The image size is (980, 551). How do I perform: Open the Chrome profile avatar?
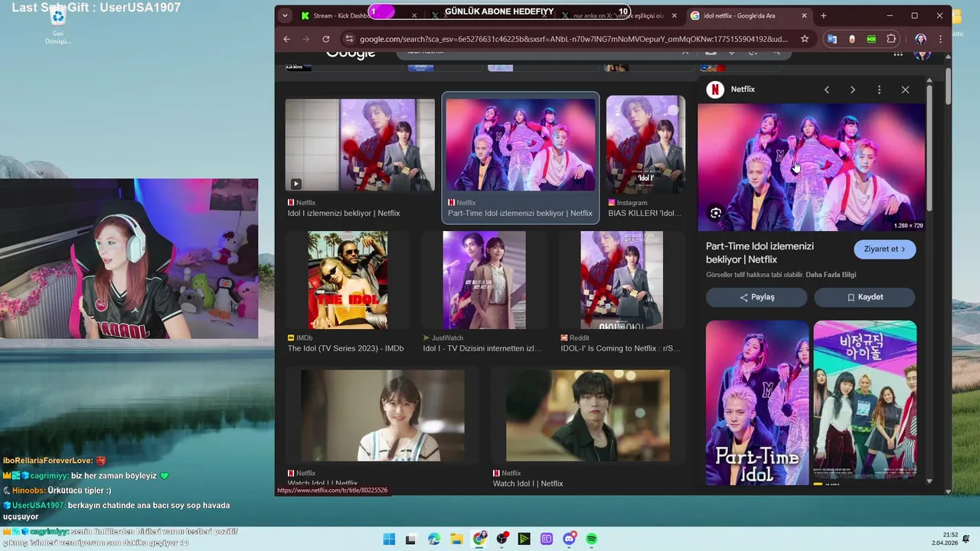pyautogui.click(x=920, y=39)
